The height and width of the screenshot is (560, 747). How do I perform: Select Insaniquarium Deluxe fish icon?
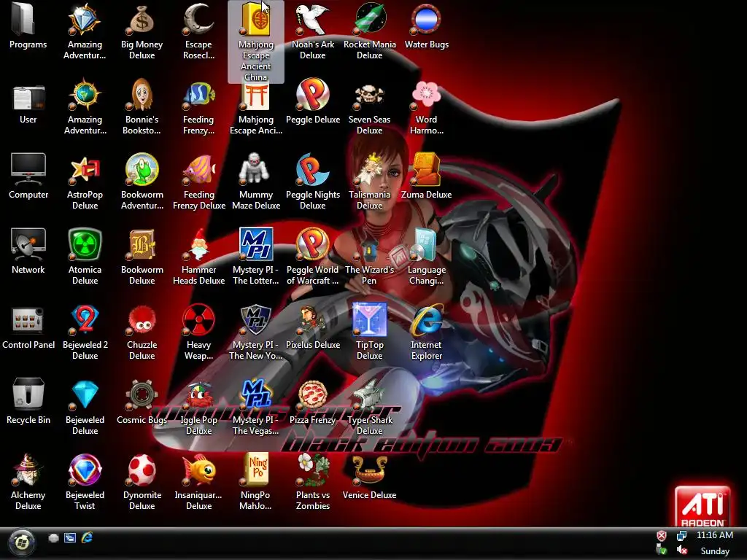198,470
